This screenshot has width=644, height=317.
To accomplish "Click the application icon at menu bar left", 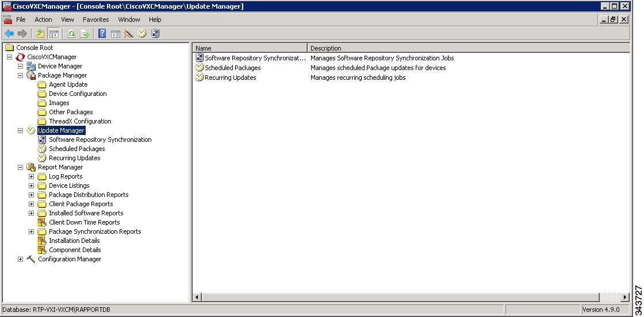I will 7,20.
